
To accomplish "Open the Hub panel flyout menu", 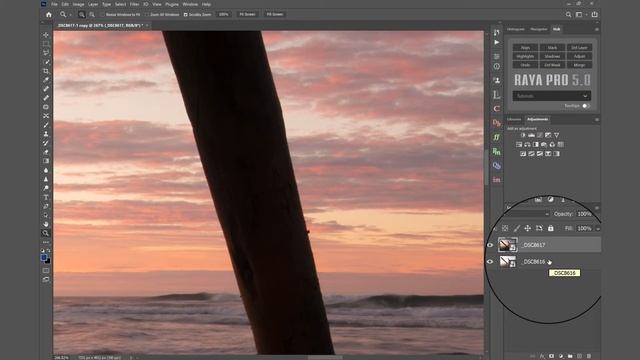I will [597, 29].
